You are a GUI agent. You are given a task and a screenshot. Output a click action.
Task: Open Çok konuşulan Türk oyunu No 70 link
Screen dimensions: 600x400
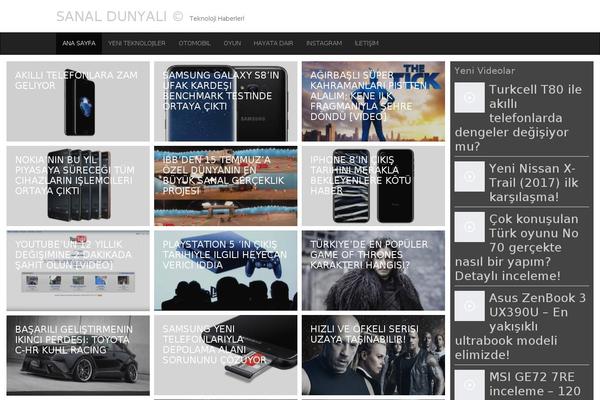click(x=517, y=247)
